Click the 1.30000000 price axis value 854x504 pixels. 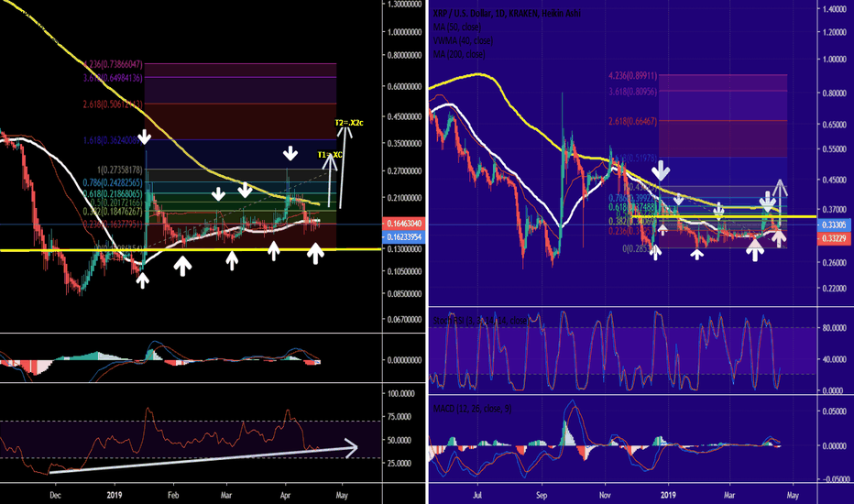[x=405, y=4]
